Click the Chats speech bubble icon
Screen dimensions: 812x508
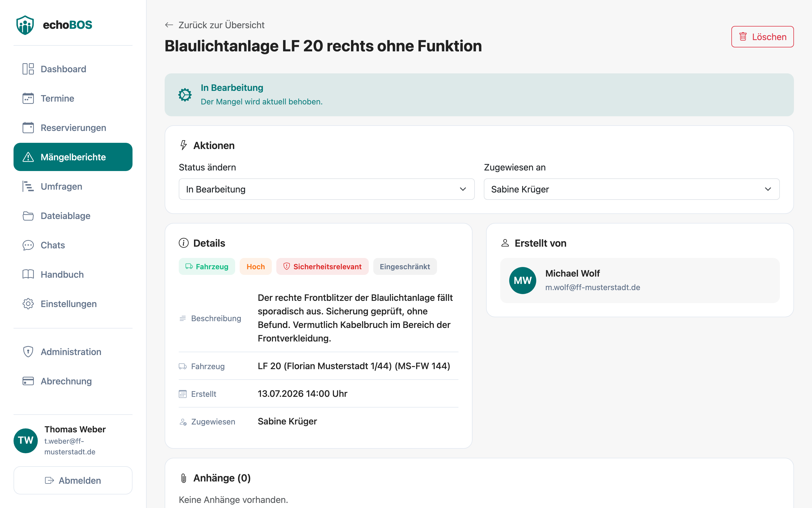point(28,245)
